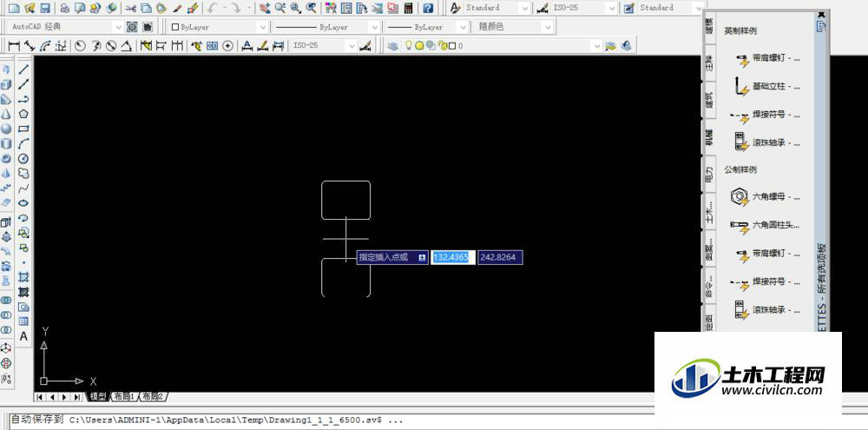
Task: Click the layout tabs first-tab arrow
Action: click(x=40, y=397)
